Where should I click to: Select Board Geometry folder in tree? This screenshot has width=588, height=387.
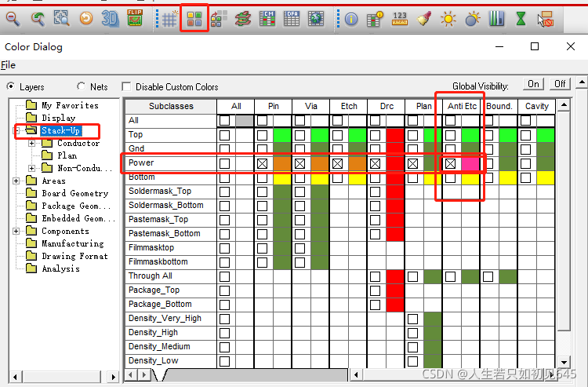click(x=74, y=193)
